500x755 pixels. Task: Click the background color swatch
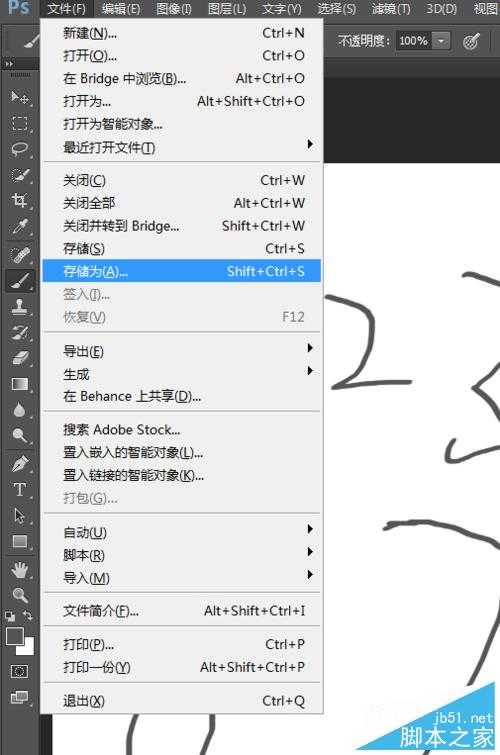(28, 648)
